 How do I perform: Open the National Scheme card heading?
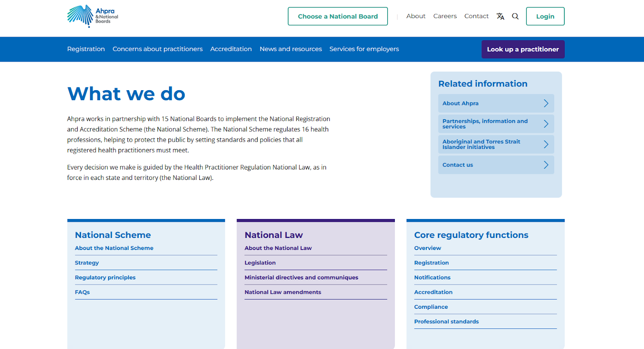[113, 235]
